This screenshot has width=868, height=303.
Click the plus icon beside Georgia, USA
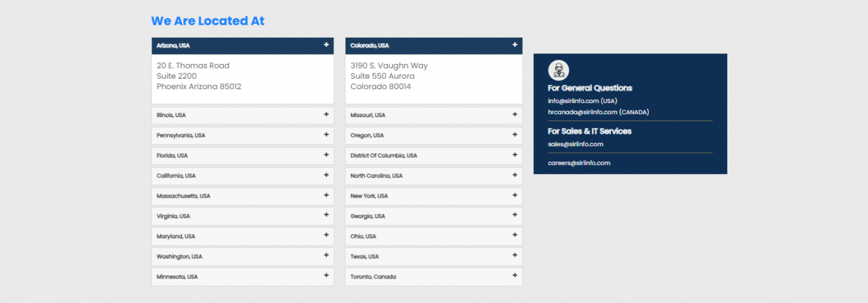click(x=515, y=216)
